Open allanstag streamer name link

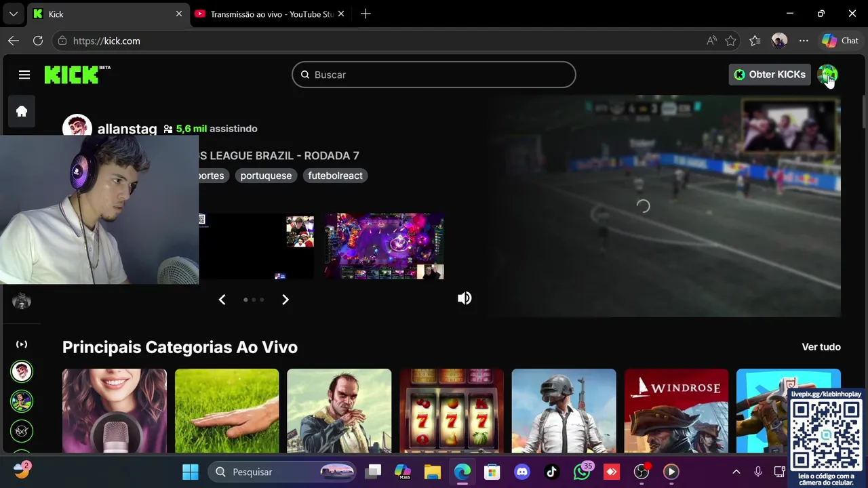click(x=127, y=129)
